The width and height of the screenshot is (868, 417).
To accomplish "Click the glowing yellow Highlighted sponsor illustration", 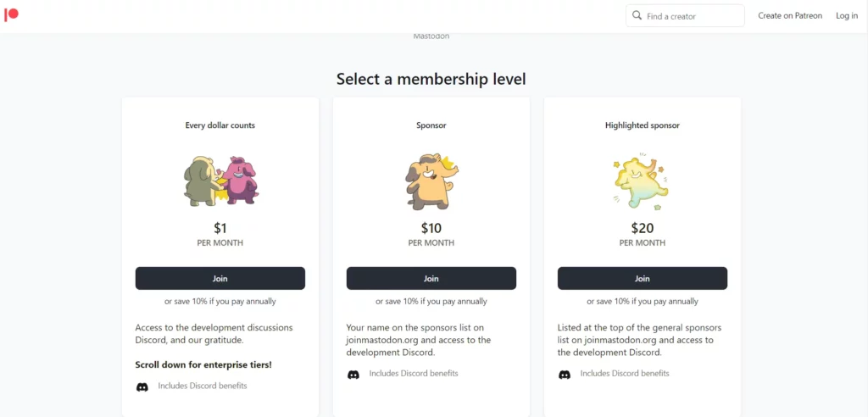I will point(643,181).
